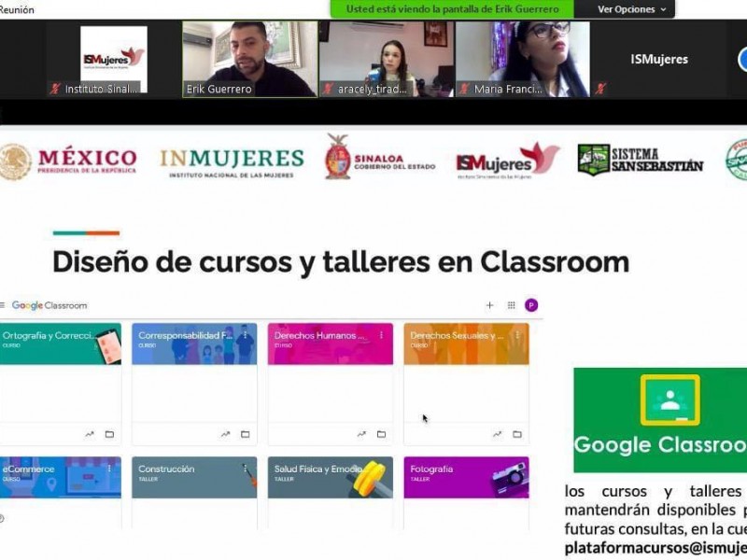Screen dimensions: 747x560
Task: Open the folder icon for Derechos Sexuales card
Action: point(517,434)
